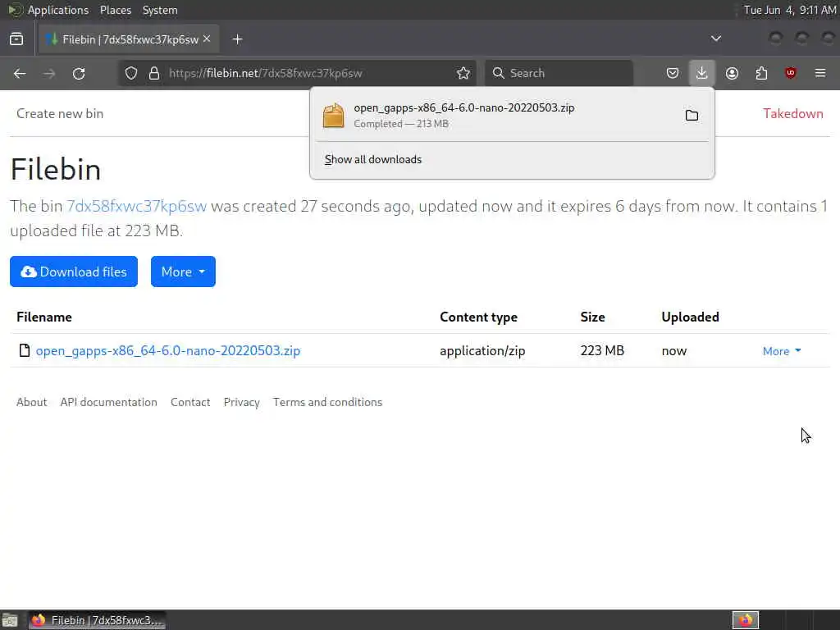The height and width of the screenshot is (630, 840).
Task: Close the Filebin browser tab
Action: (x=207, y=39)
